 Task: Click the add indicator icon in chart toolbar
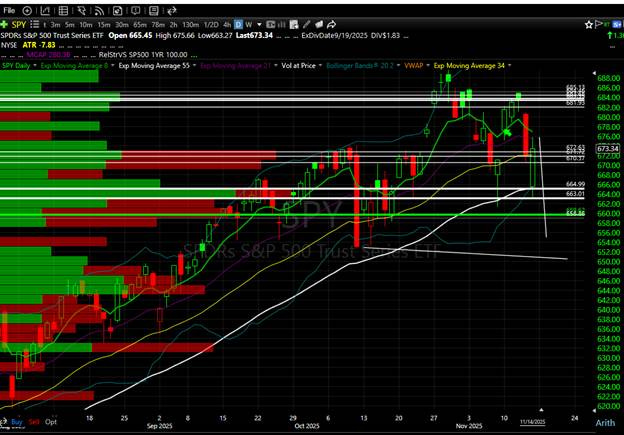[x=294, y=25]
